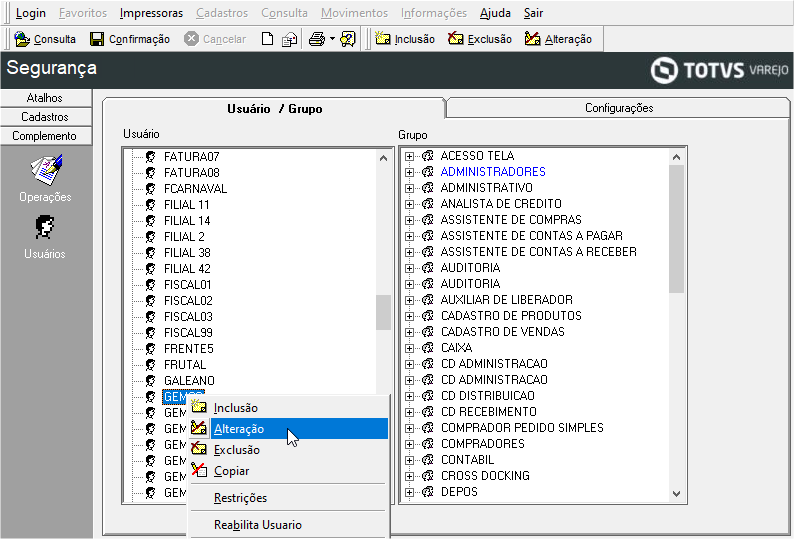
Task: Click the user icon beside GALEANO
Action: [150, 380]
